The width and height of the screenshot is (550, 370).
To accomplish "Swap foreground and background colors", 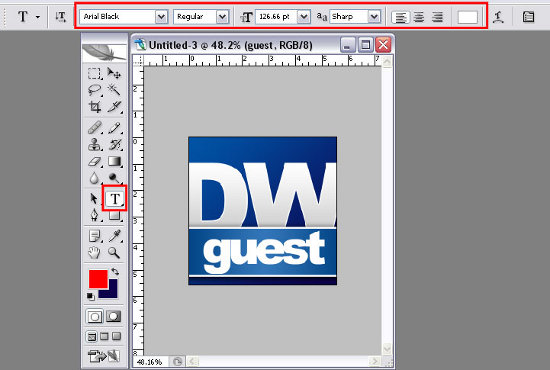I will coord(115,271).
